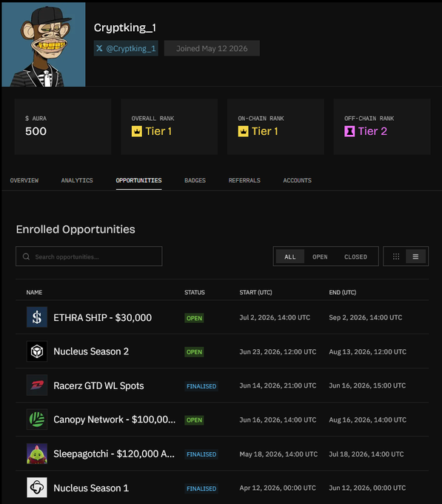The height and width of the screenshot is (504, 442).
Task: Click the Off-Chain Rank Tier 2 rook icon
Action: [349, 131]
